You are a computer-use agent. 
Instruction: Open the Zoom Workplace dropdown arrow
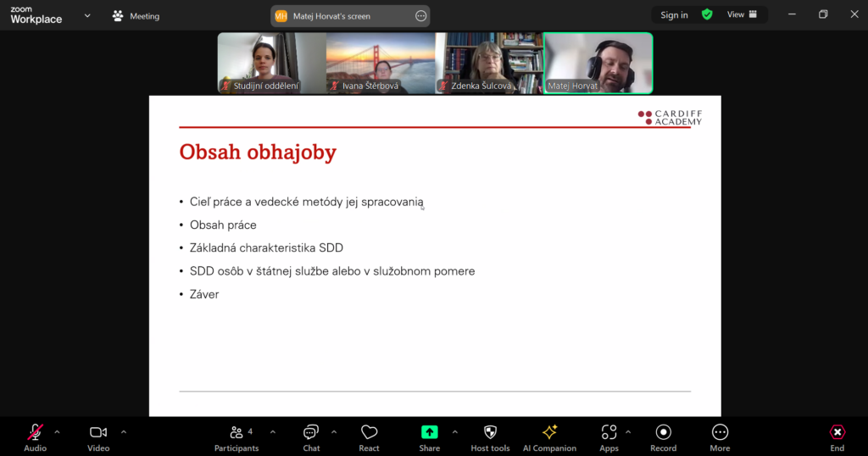coord(87,16)
